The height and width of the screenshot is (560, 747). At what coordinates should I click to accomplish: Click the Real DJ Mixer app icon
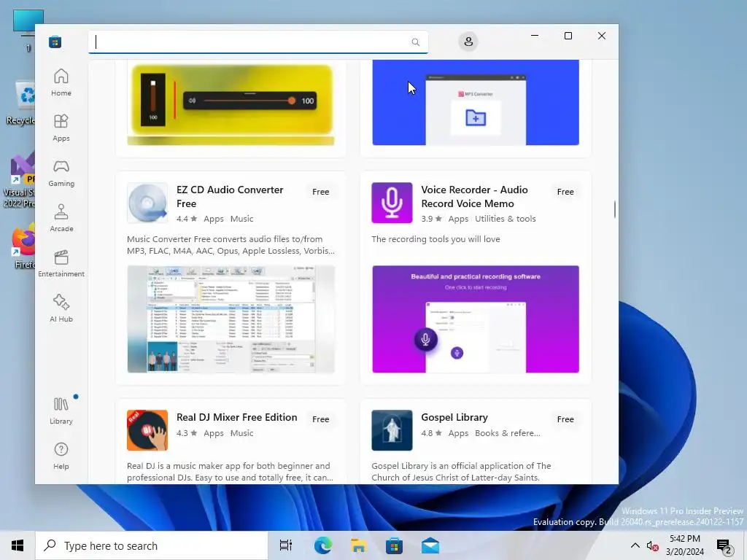[147, 430]
